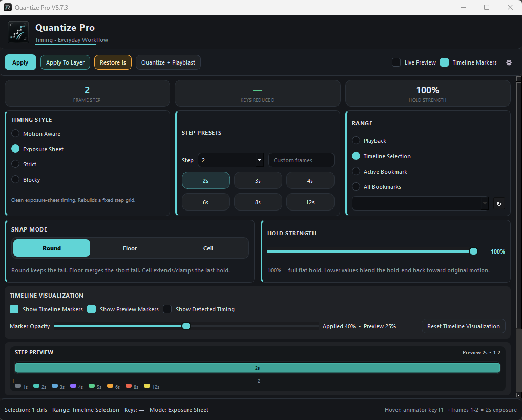Open the Step value dropdown
Viewport: 522px width, 420px height.
click(231, 160)
